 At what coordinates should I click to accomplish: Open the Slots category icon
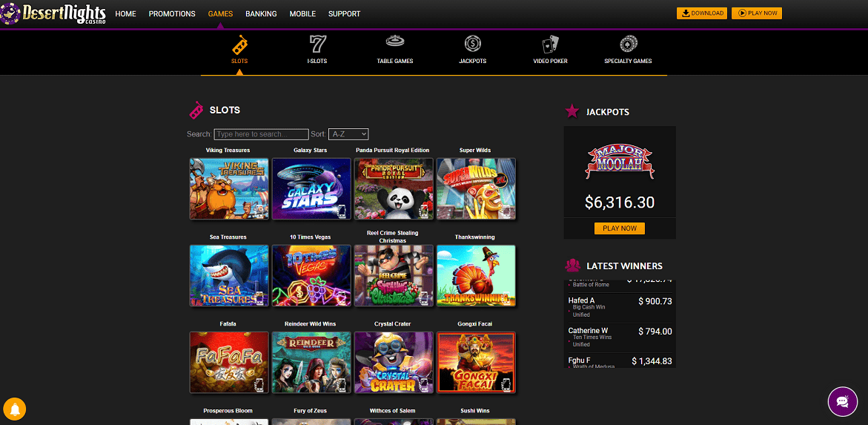click(x=239, y=44)
